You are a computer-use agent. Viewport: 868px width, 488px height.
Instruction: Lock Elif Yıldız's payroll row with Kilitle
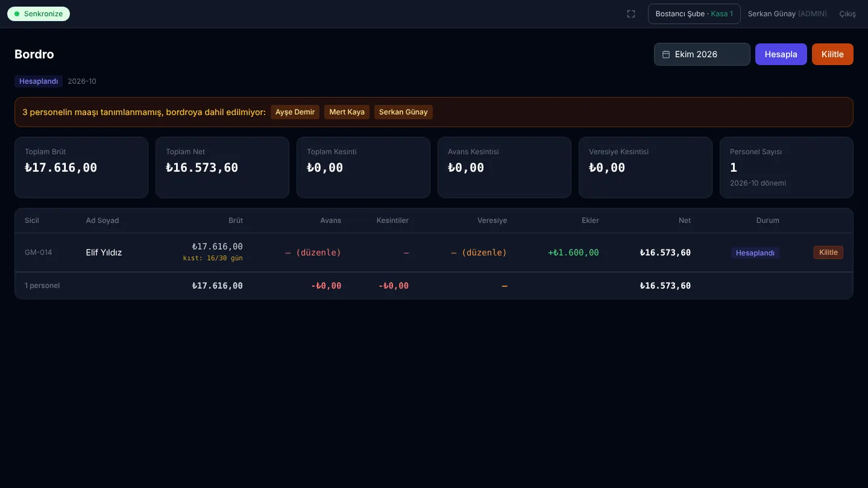point(828,252)
